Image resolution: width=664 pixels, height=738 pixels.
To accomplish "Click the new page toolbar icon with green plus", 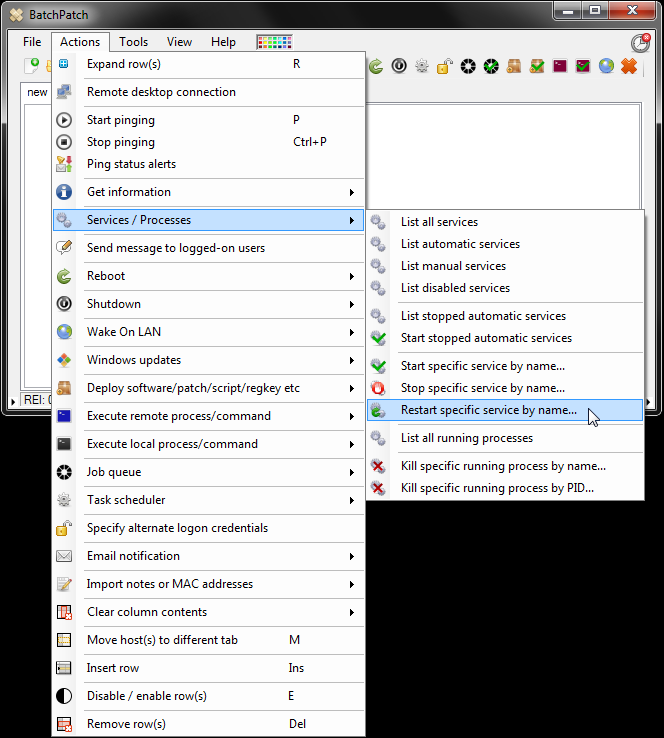I will [32, 66].
